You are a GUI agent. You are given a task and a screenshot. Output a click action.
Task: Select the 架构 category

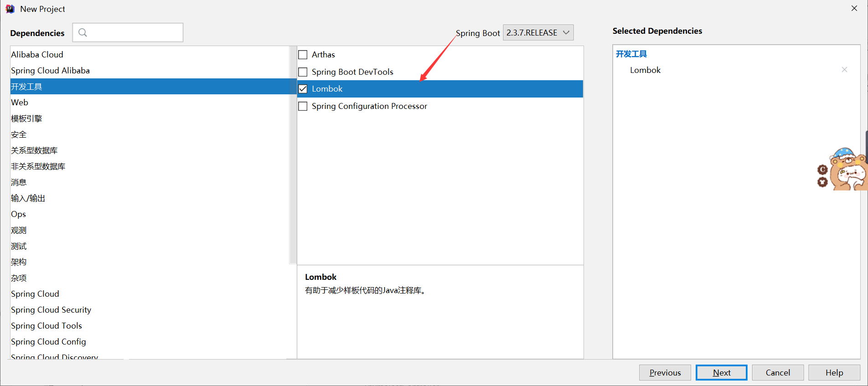150,262
